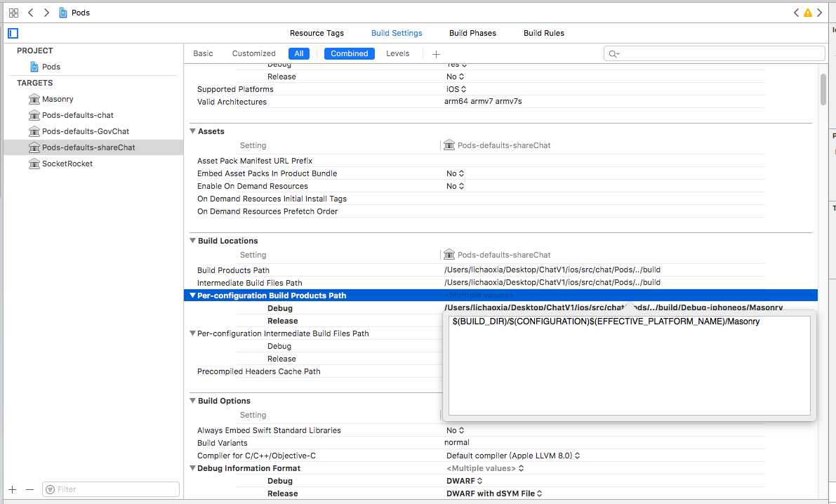
Task: Remove selected target with minus button
Action: 30,489
